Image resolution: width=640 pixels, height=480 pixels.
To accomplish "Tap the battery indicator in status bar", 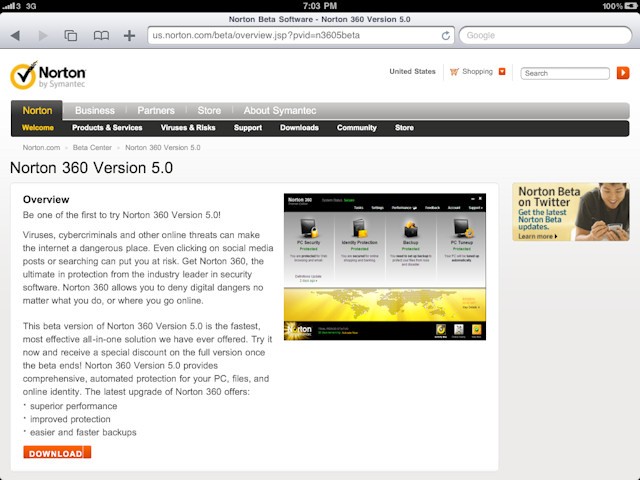I will (629, 6).
